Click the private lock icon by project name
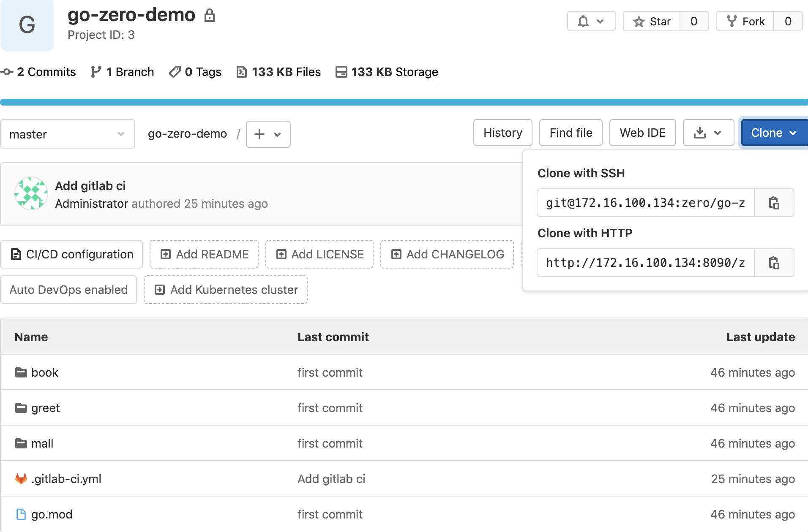Viewport: 808px width, 532px height. [x=210, y=16]
